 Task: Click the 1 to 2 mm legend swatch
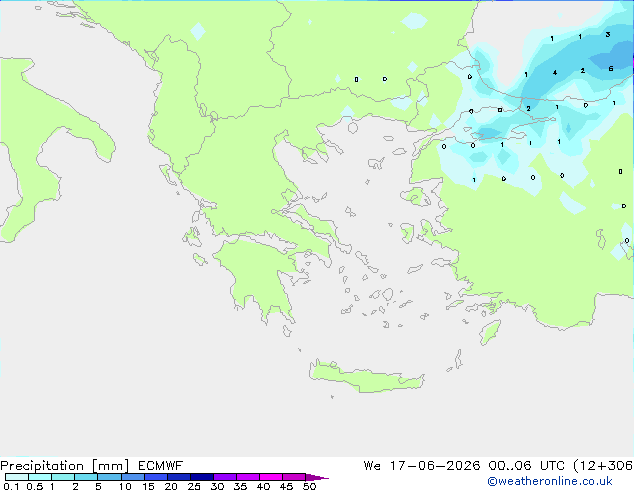63,477
